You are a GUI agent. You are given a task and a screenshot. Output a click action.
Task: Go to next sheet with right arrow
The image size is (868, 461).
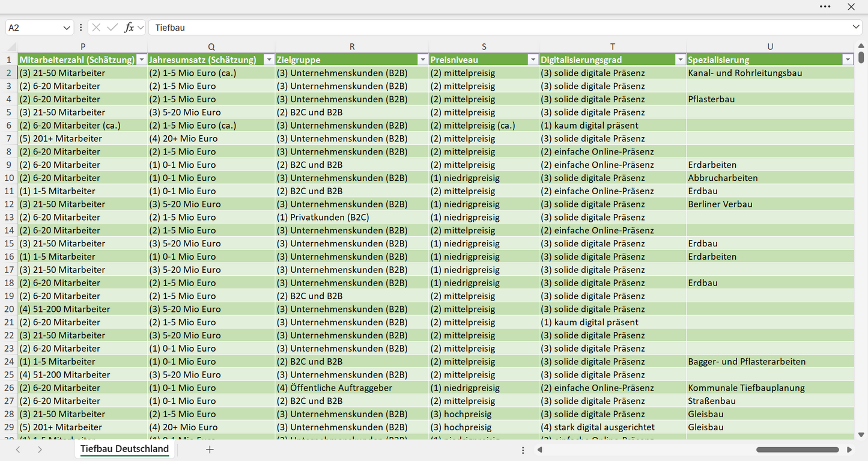click(40, 450)
